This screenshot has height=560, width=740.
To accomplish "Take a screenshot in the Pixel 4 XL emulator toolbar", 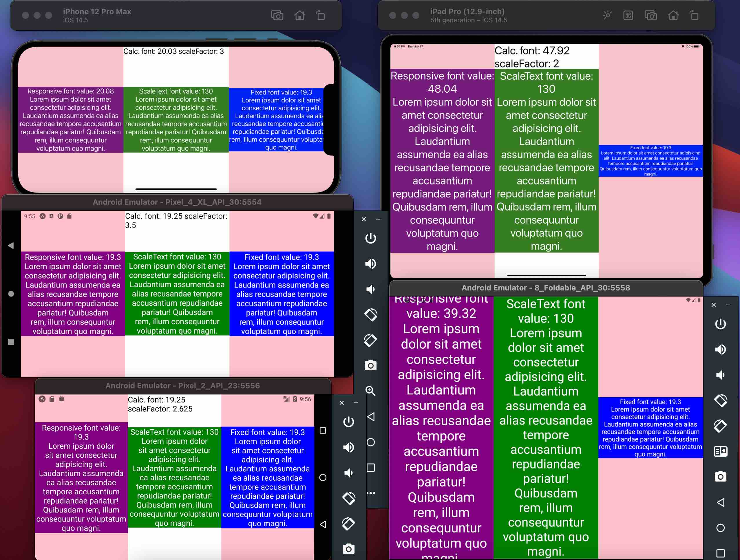I will point(370,365).
